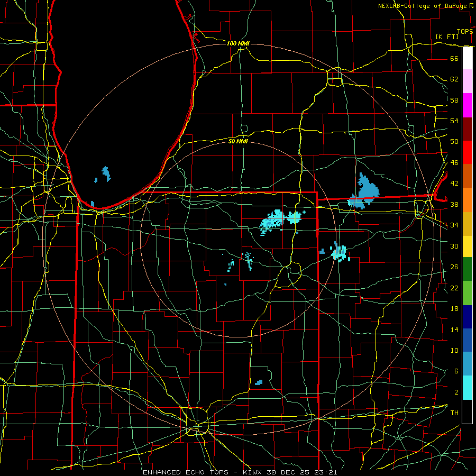Click the medium blue swatch near 10
The image size is (476, 476).
click(467, 340)
